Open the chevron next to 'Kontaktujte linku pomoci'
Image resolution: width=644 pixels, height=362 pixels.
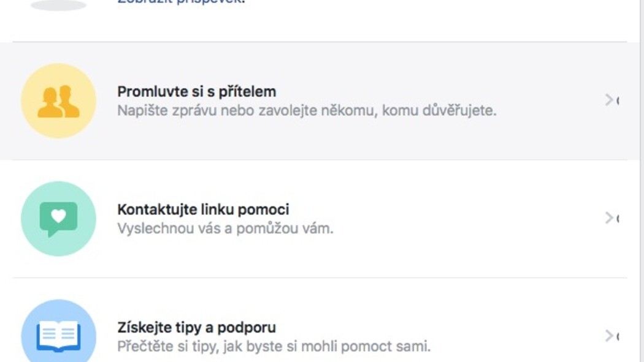coord(610,217)
